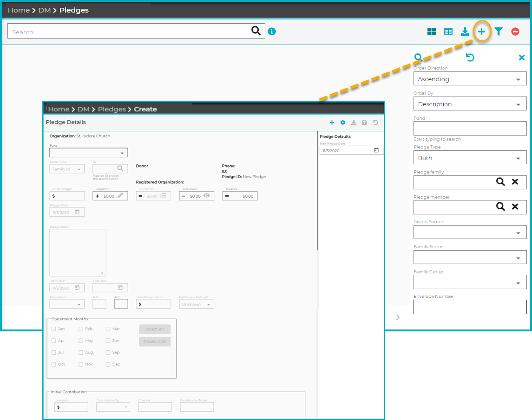Click plus icon in Pledge Details header
The image size is (532, 420).
(x=332, y=123)
